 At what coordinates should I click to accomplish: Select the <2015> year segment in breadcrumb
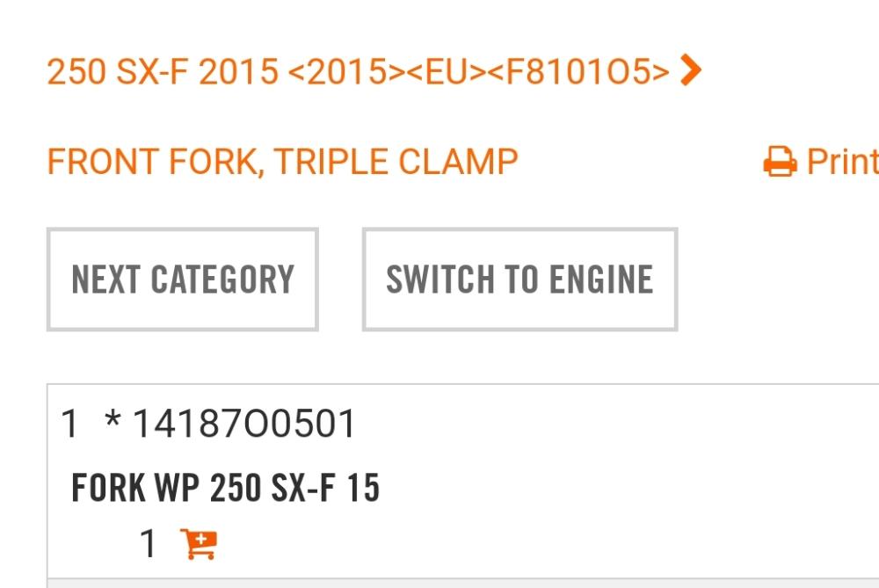(x=338, y=72)
